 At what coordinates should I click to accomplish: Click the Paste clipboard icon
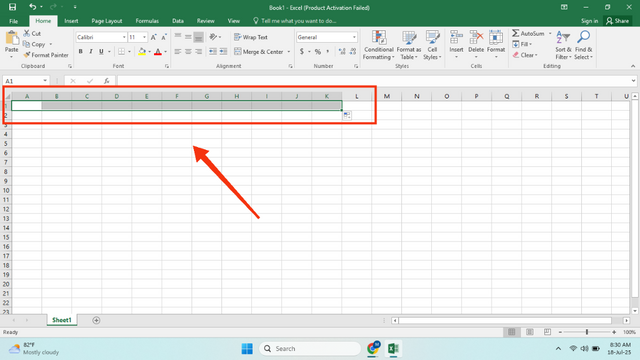tap(12, 38)
